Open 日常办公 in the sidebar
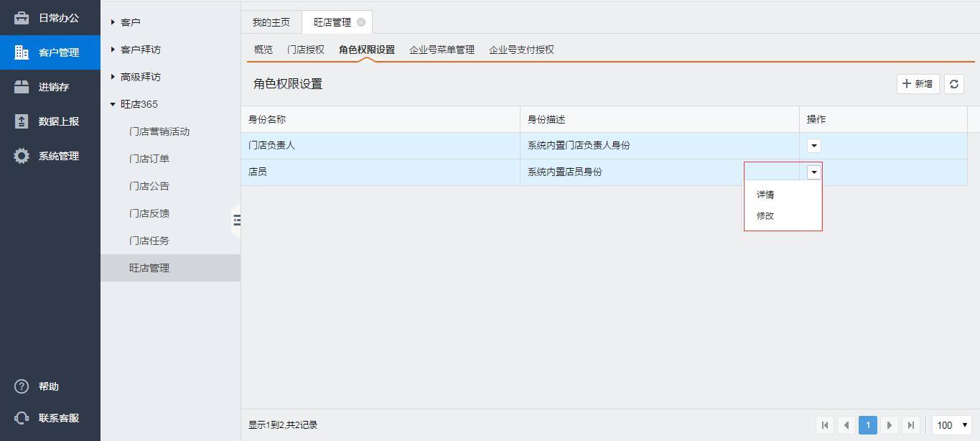This screenshot has height=441, width=980. point(50,18)
